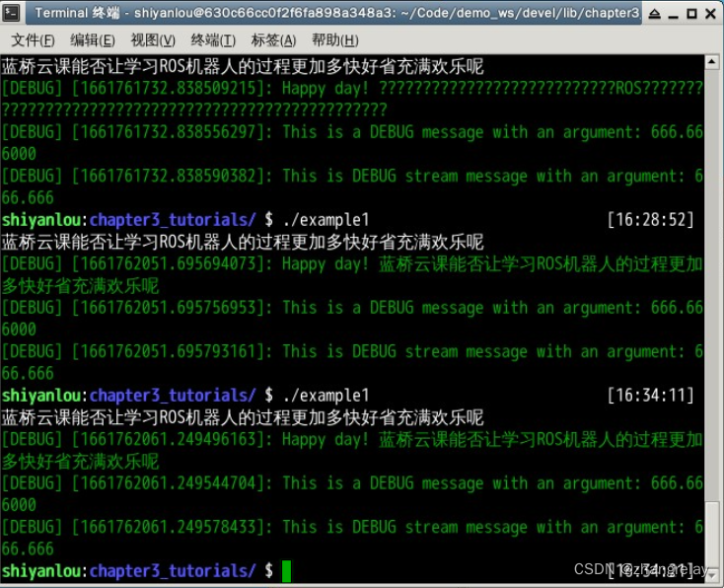Open the 标签(A) menu

pos(273,40)
